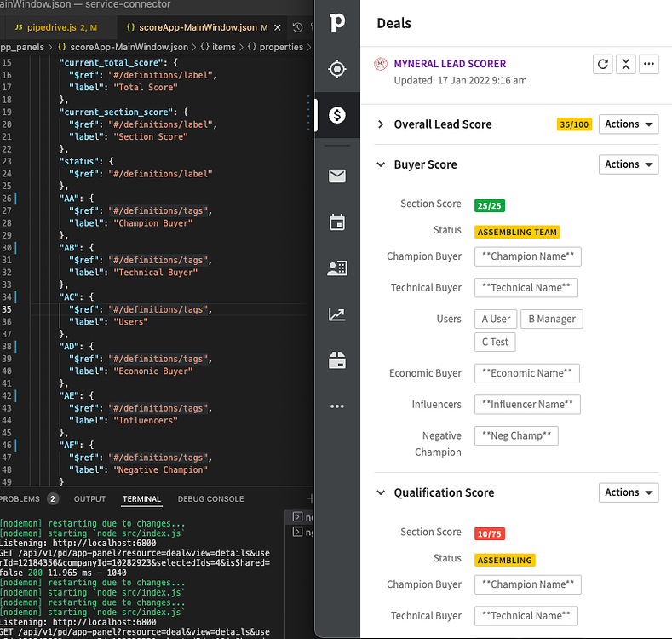Collapse the Qualification Score section
The image size is (672, 639).
(x=381, y=492)
